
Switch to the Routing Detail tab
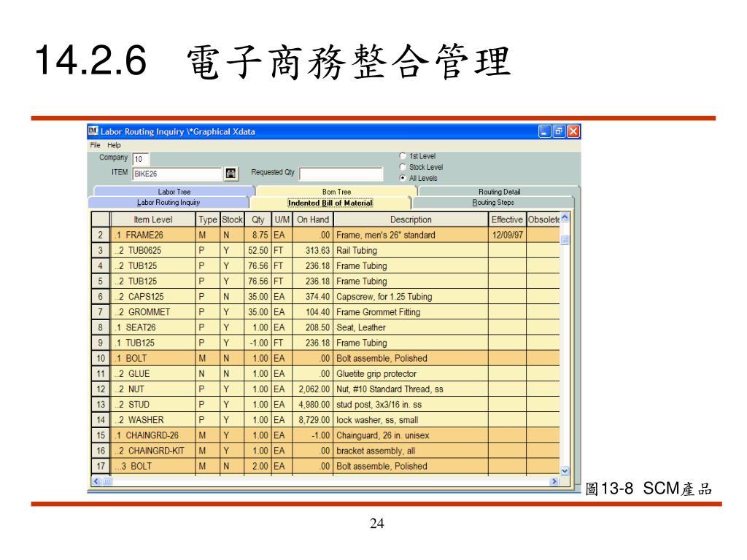point(499,192)
